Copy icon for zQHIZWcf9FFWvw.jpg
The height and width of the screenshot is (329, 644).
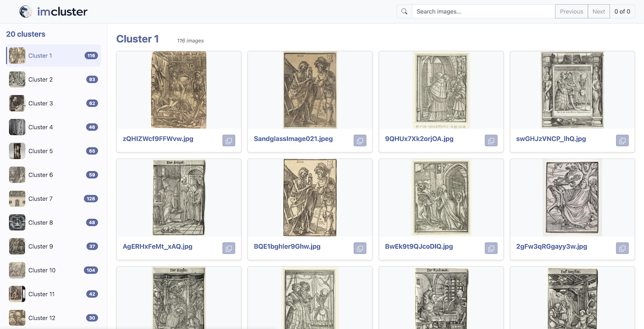[229, 141]
